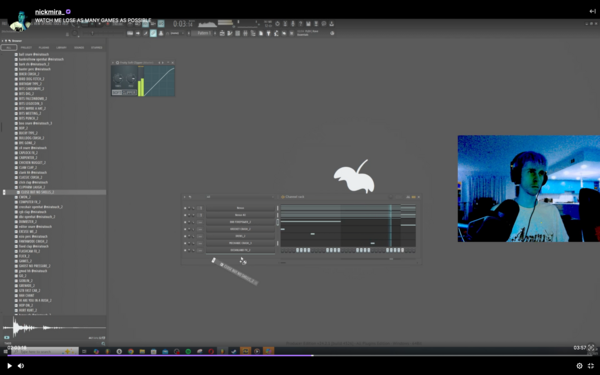Viewport: 600px width, 375px height.
Task: Open the nickmira_ channel link
Action: (x=49, y=12)
